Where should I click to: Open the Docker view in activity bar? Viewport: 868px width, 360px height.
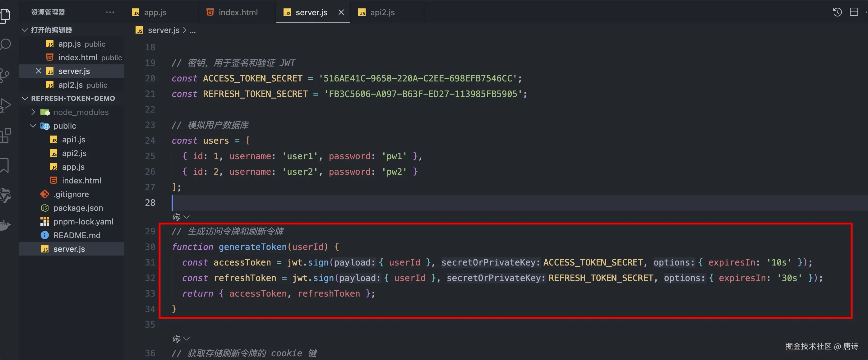[5, 225]
